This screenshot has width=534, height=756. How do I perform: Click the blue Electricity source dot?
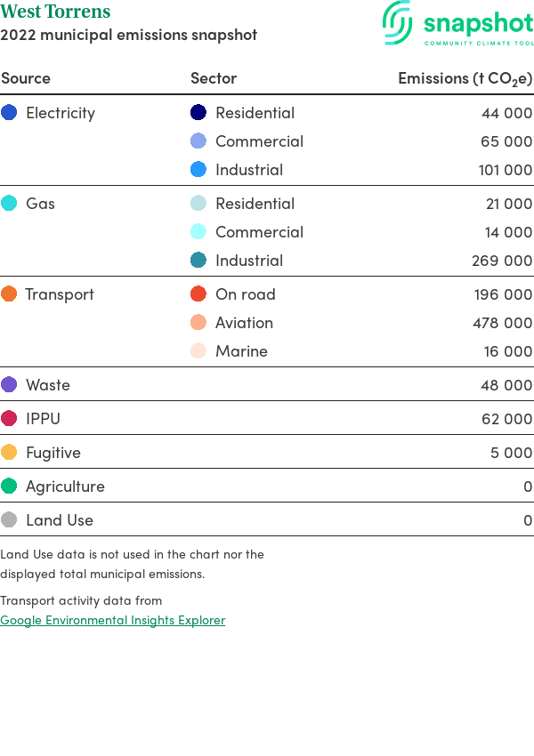click(9, 112)
